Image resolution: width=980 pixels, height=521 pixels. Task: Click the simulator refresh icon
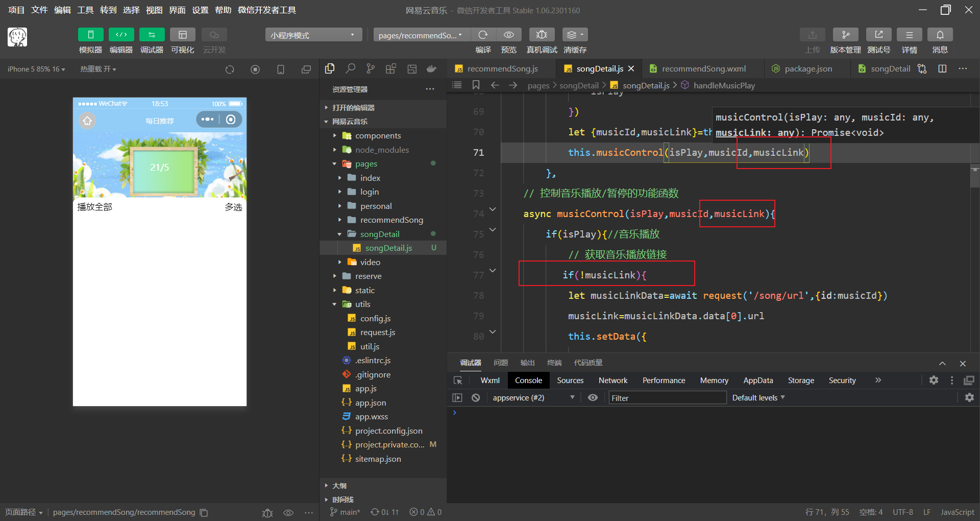click(230, 69)
